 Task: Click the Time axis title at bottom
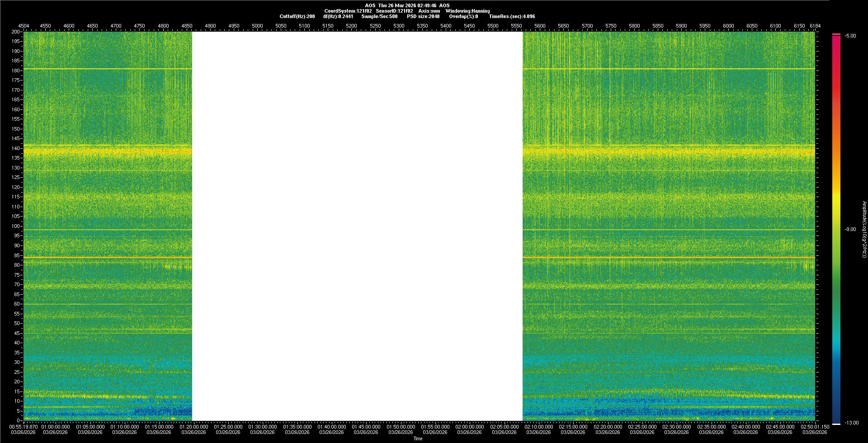(x=418, y=438)
